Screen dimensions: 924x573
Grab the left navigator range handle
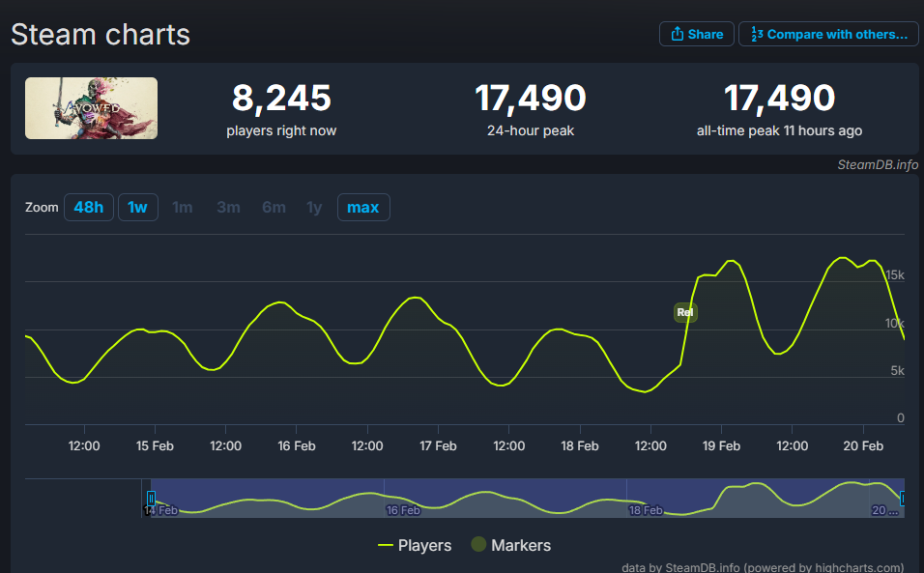coord(151,498)
